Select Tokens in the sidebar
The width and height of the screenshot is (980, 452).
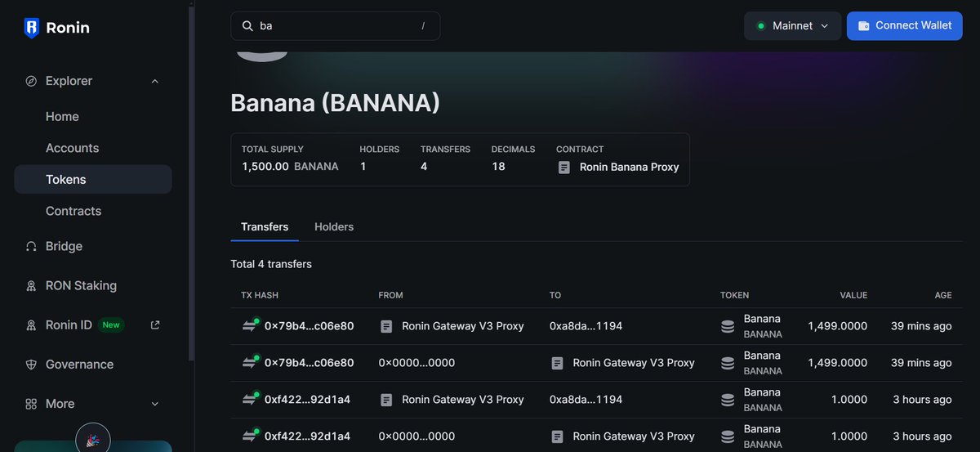(x=93, y=179)
